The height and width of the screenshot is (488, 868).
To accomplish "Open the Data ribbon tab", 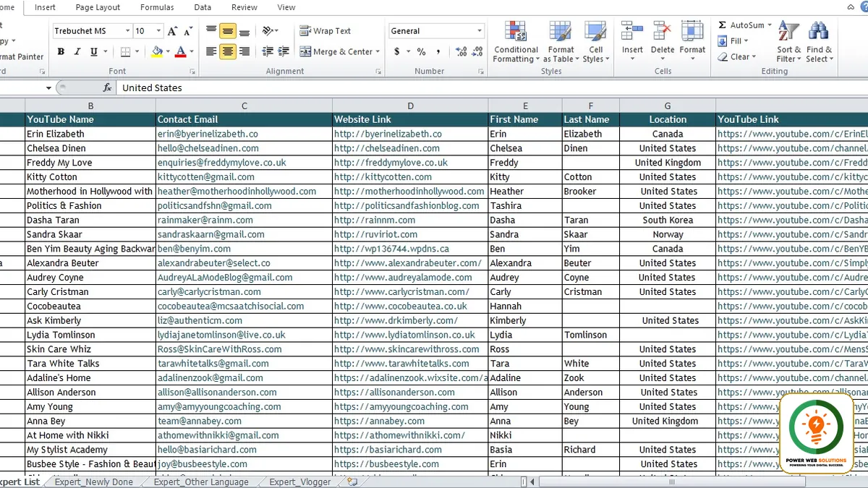I will [203, 7].
